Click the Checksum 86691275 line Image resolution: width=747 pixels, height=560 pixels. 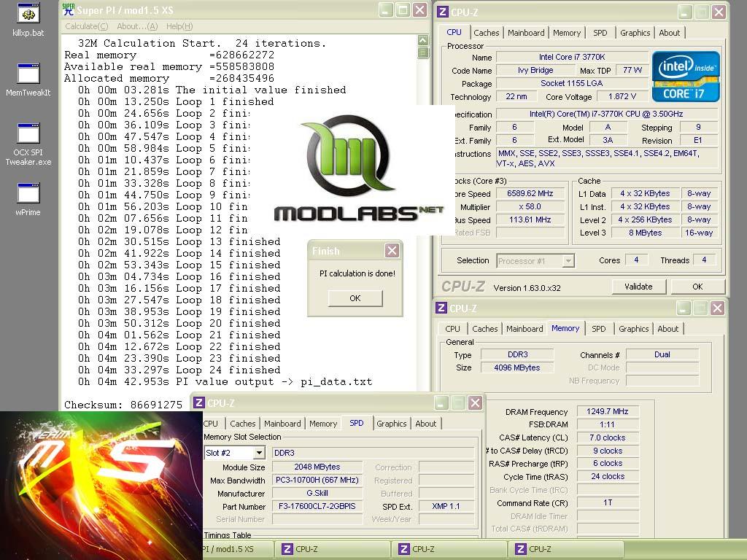pyautogui.click(x=123, y=405)
